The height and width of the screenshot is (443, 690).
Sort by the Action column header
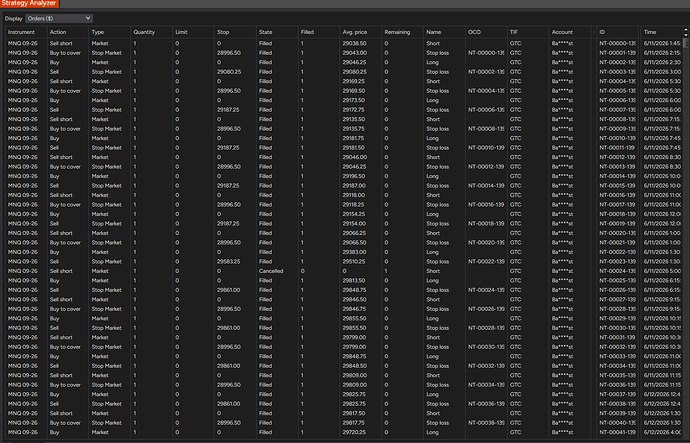pyautogui.click(x=68, y=32)
